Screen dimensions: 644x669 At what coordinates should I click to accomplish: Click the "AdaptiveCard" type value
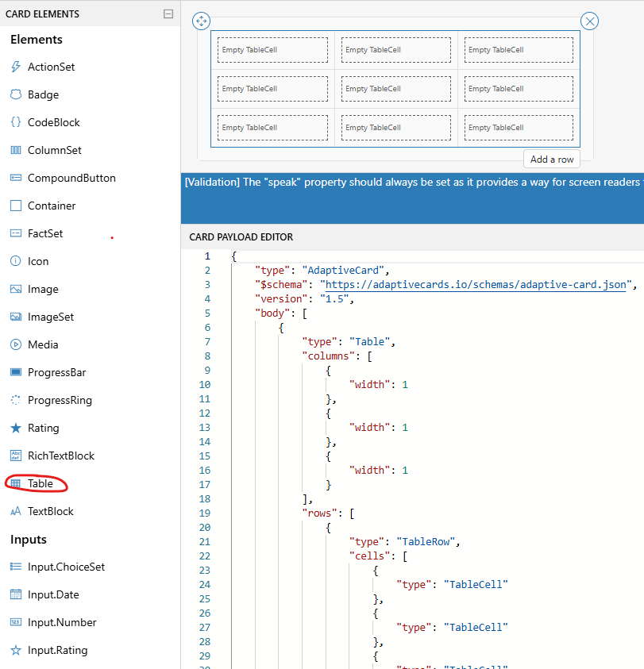coord(343,270)
